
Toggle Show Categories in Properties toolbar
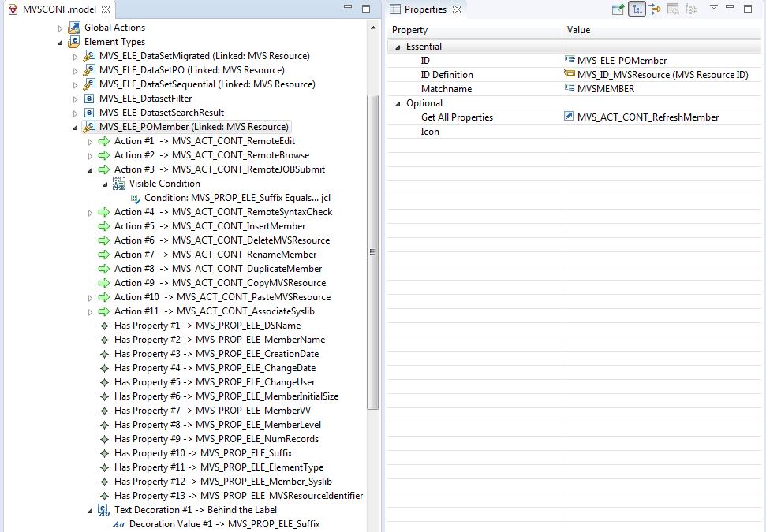(x=637, y=9)
